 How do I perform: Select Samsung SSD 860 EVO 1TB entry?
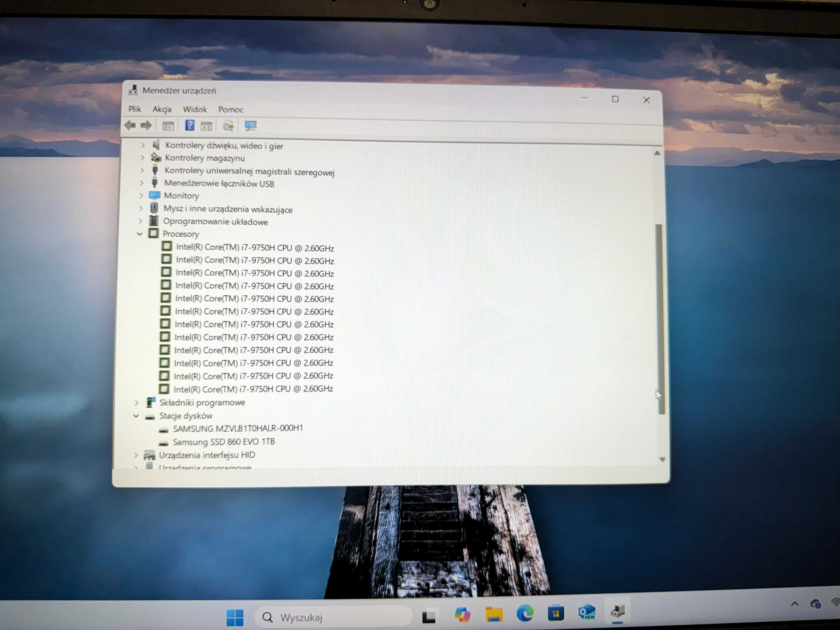tap(224, 442)
